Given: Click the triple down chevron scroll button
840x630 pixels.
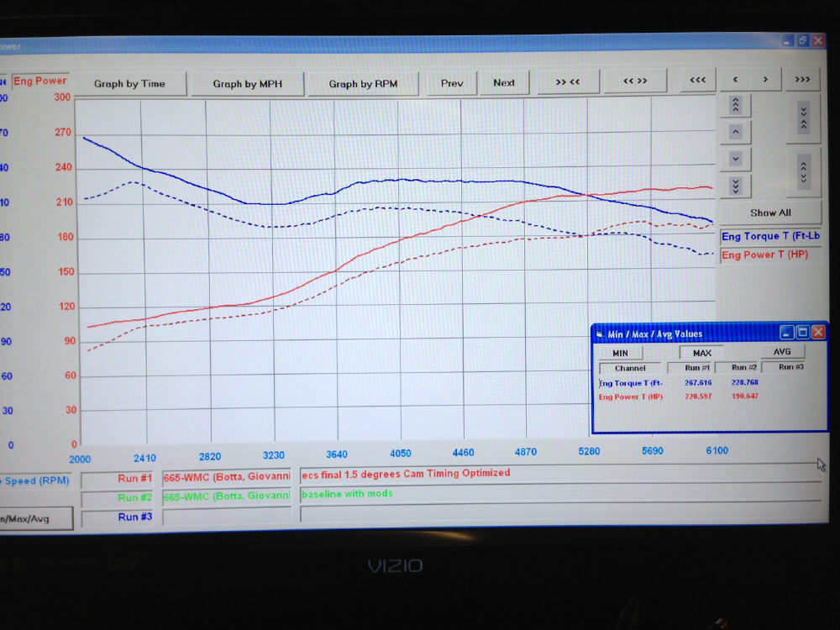Looking at the screenshot, I should click(x=736, y=186).
